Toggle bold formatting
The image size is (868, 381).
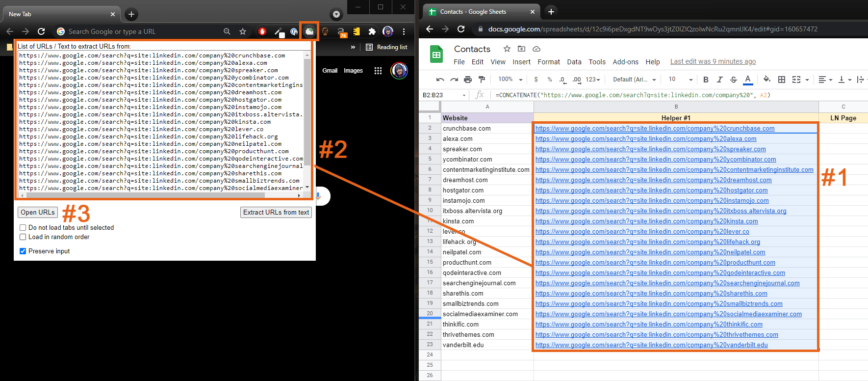click(x=706, y=80)
